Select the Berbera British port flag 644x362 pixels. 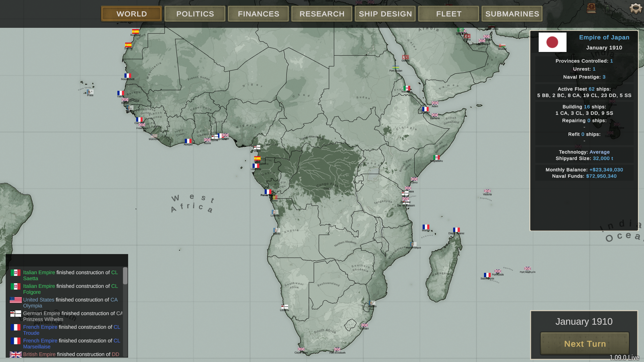[x=435, y=115]
